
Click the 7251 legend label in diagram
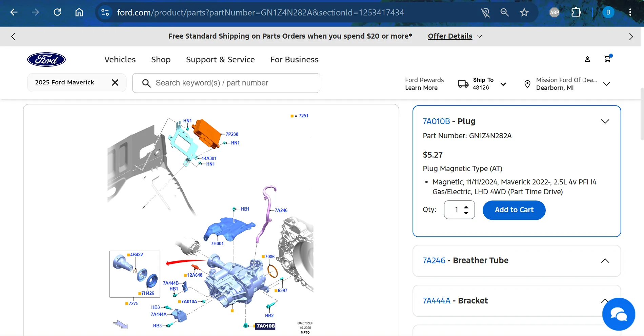(304, 116)
